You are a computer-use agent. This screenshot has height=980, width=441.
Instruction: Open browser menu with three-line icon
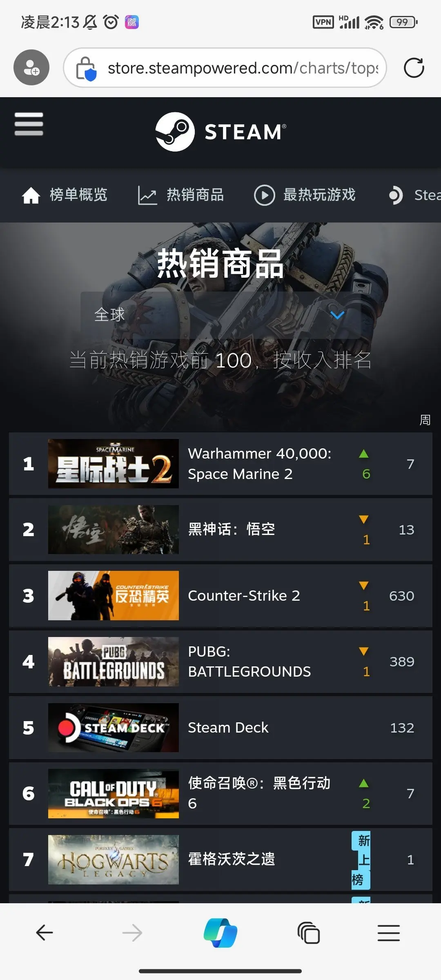click(389, 933)
